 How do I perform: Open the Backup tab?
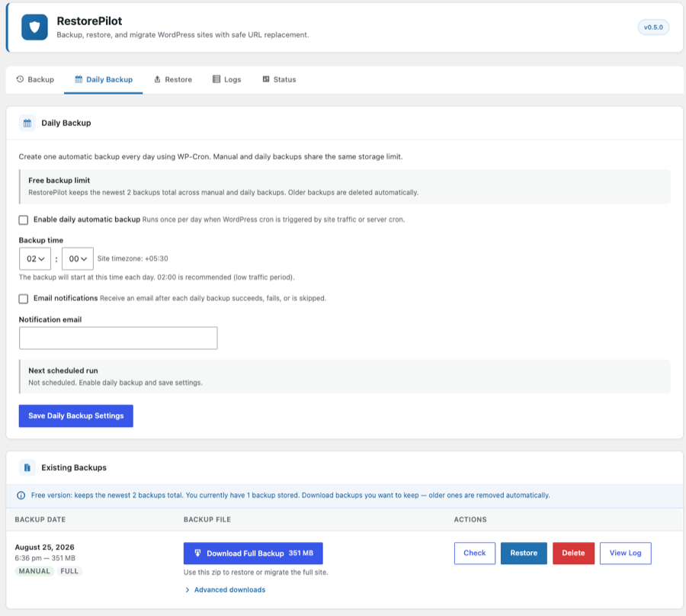click(x=35, y=79)
